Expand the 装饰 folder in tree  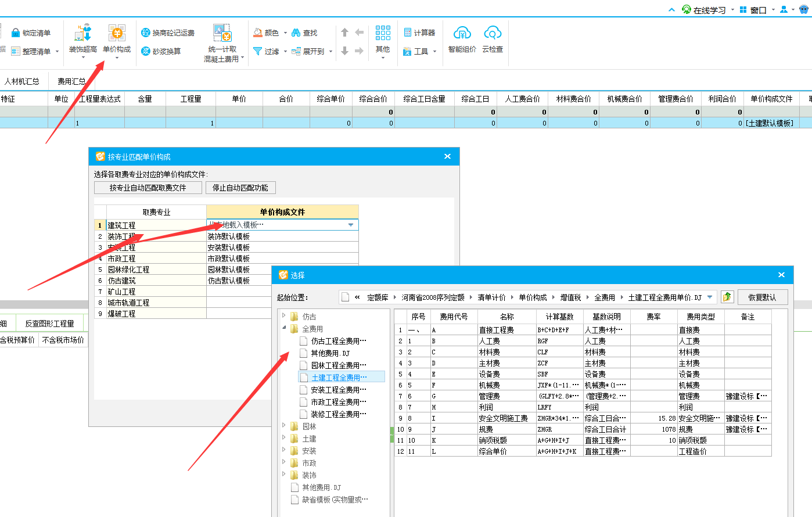284,475
